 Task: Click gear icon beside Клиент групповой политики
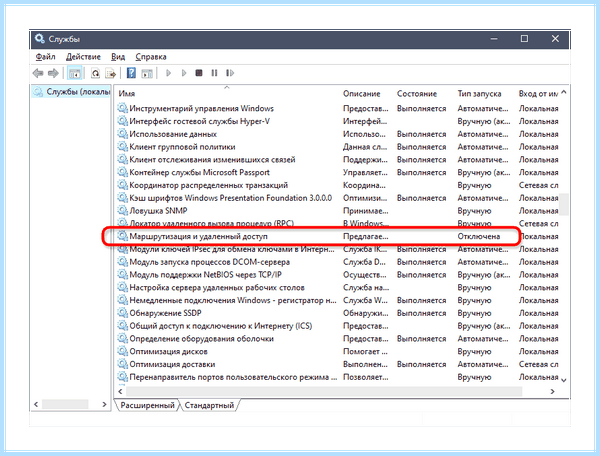(x=122, y=147)
